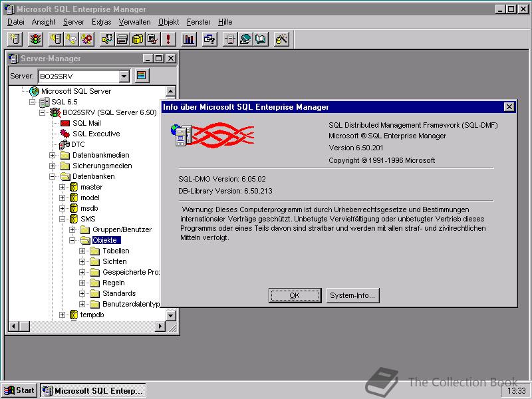This screenshot has height=399, width=532.
Task: Open the Ansicht menu
Action: [43, 22]
